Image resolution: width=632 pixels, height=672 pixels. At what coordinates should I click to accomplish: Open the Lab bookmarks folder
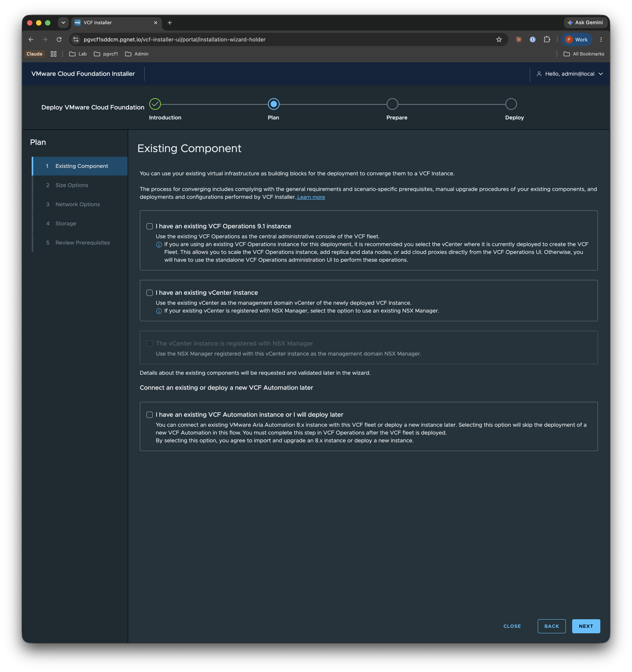pyautogui.click(x=78, y=54)
